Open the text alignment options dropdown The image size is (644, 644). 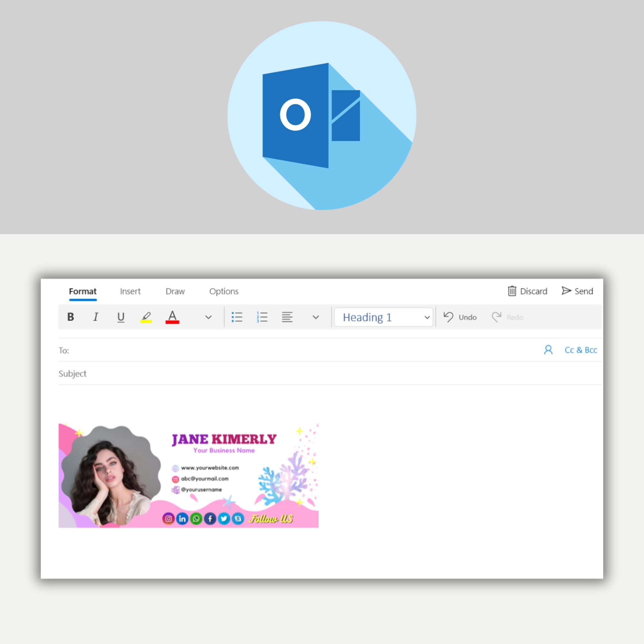tap(315, 317)
